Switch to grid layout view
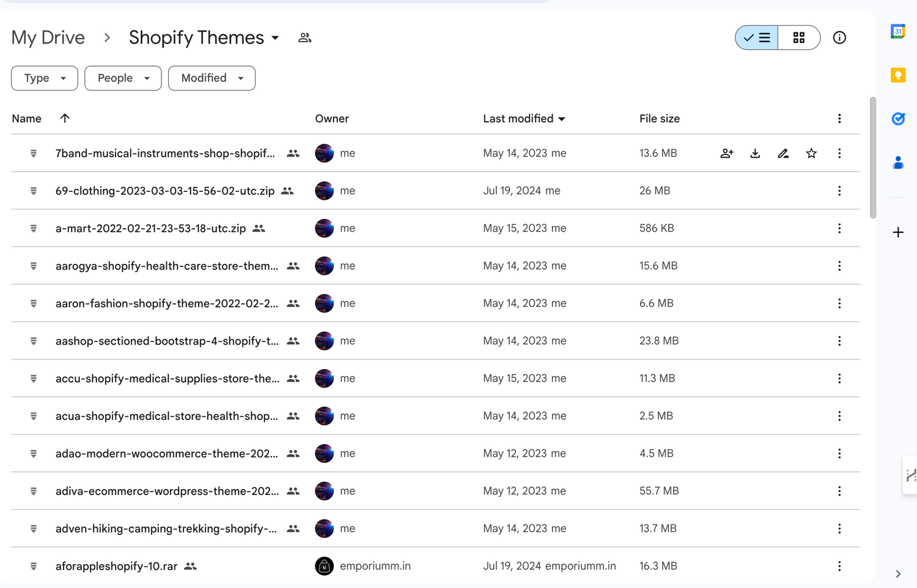This screenshot has height=588, width=917. click(799, 38)
